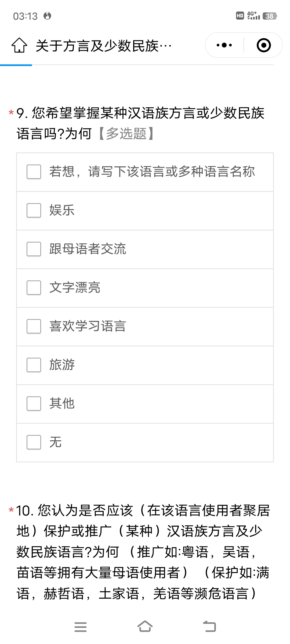Check the 无 option

(x=34, y=442)
